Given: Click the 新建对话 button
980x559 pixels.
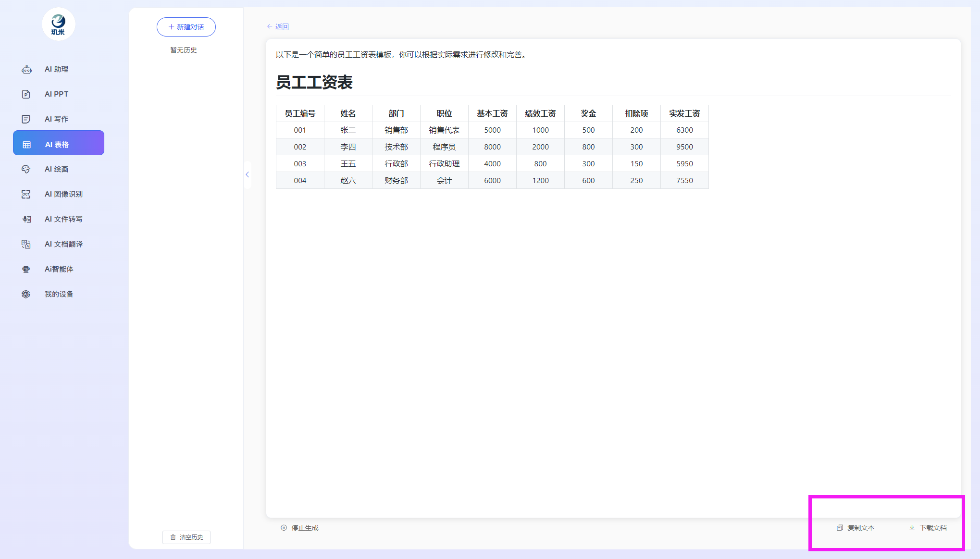Looking at the screenshot, I should [x=186, y=27].
